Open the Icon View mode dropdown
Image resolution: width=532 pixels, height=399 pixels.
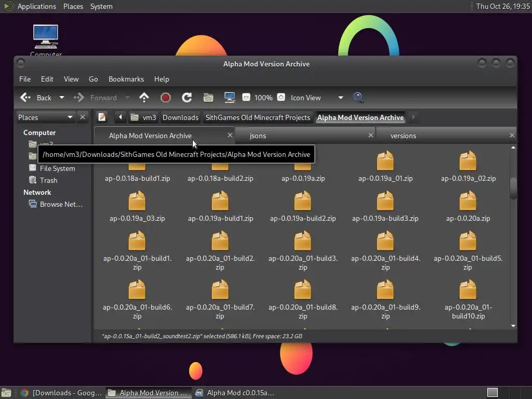point(317,98)
